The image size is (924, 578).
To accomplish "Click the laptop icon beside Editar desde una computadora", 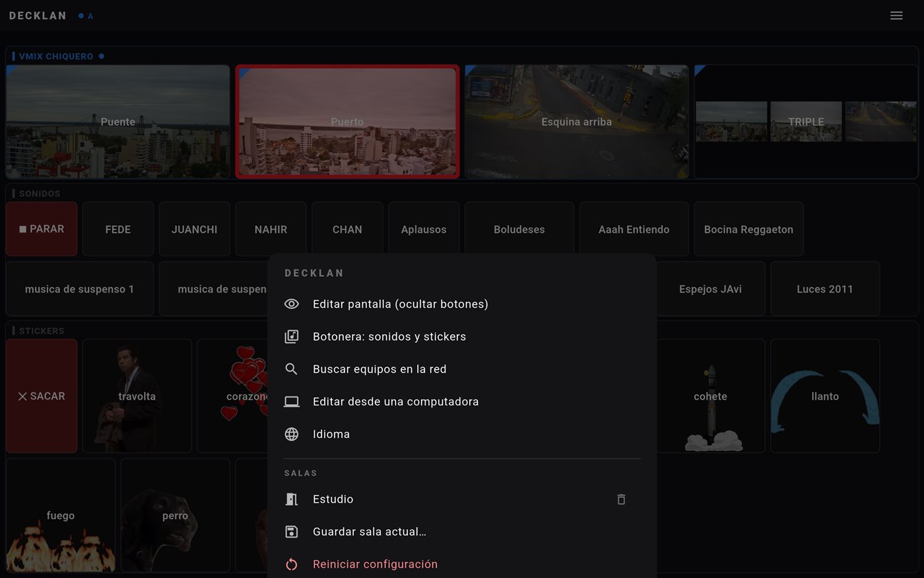I will [x=292, y=402].
